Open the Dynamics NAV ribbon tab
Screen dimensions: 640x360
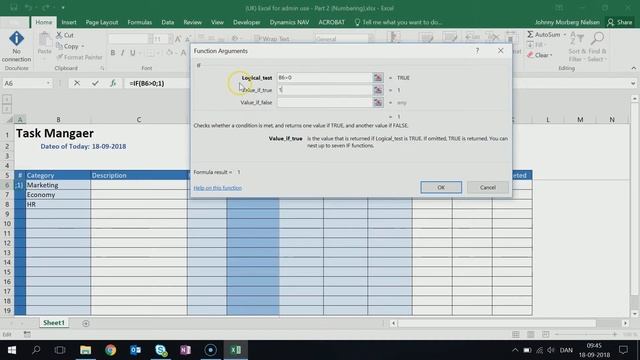(289, 22)
